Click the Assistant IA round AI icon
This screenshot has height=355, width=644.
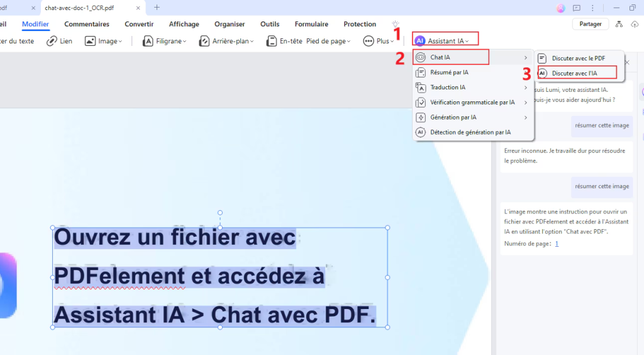click(419, 41)
